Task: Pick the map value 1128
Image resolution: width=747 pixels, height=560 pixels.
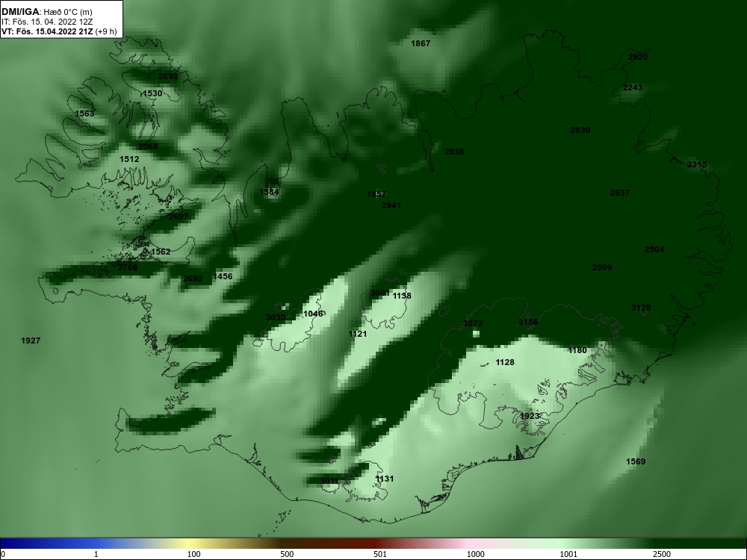Action: point(505,362)
